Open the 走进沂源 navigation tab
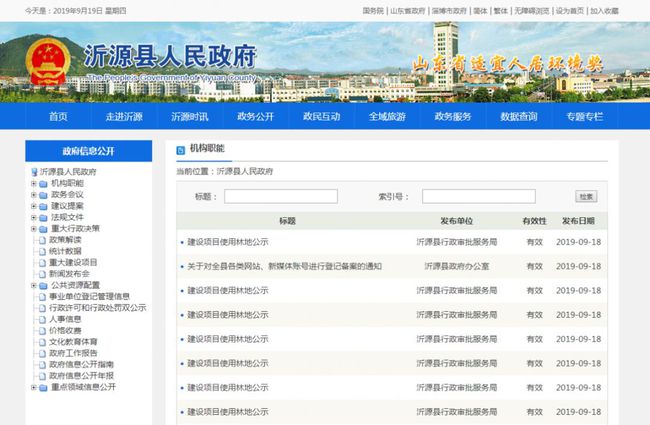Screen dimensions: 650x425 point(124,117)
